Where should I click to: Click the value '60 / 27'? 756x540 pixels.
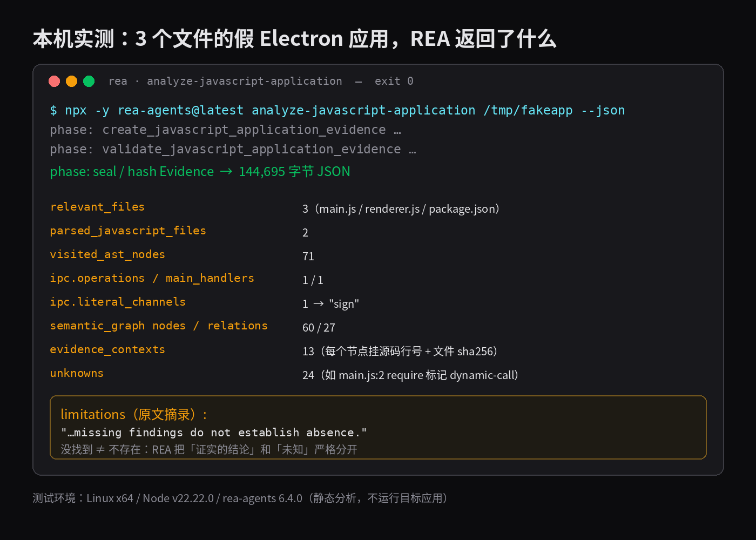[x=319, y=328]
